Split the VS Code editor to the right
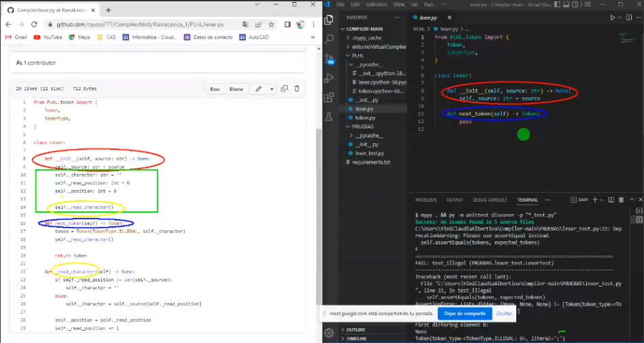The image size is (644, 343). coord(629,18)
